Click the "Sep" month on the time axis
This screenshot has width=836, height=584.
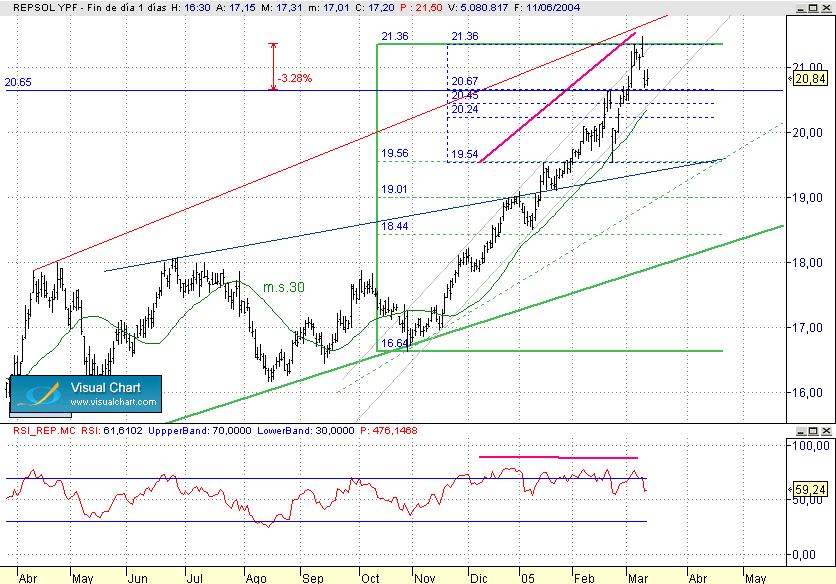coord(312,578)
